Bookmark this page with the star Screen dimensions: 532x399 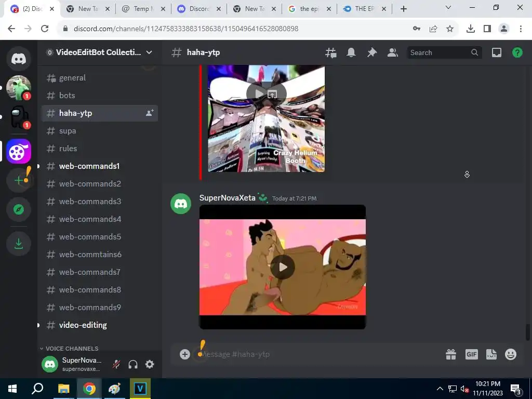450,29
